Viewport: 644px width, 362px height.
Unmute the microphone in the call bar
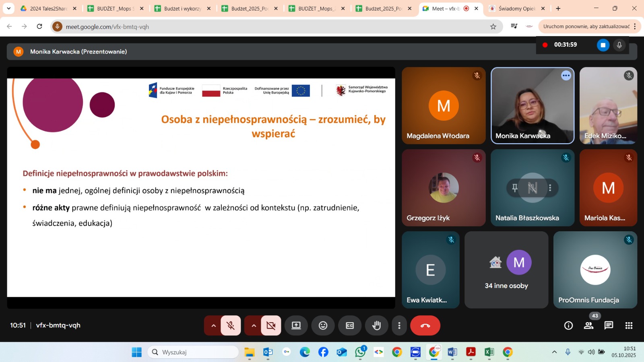click(x=231, y=325)
